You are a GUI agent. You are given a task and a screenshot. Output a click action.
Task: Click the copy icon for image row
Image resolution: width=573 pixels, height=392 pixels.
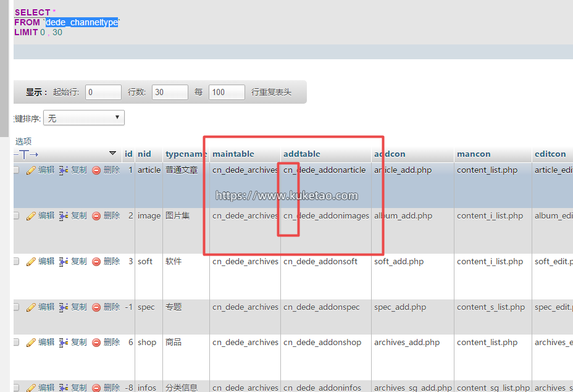click(x=64, y=216)
